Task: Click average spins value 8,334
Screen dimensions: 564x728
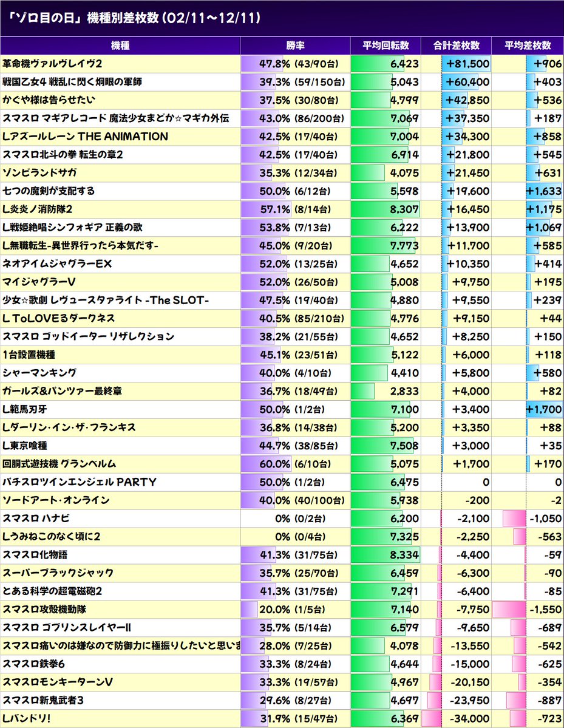Action: click(404, 555)
